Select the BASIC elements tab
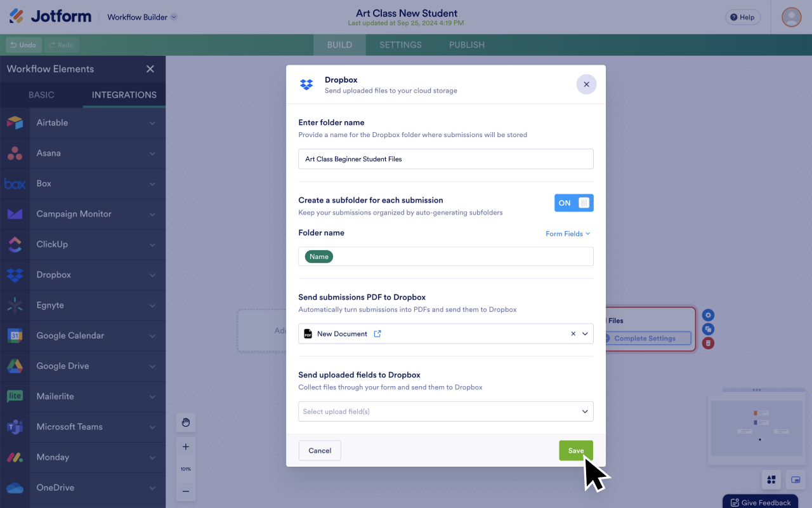The image size is (812, 508). click(x=41, y=95)
